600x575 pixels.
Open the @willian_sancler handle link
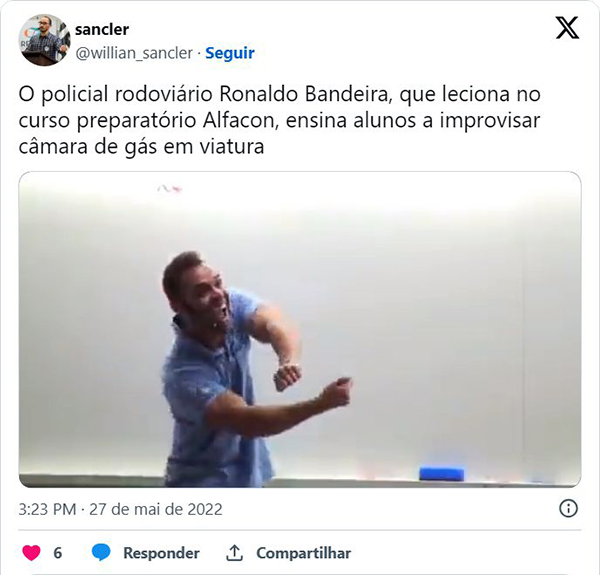click(x=134, y=53)
